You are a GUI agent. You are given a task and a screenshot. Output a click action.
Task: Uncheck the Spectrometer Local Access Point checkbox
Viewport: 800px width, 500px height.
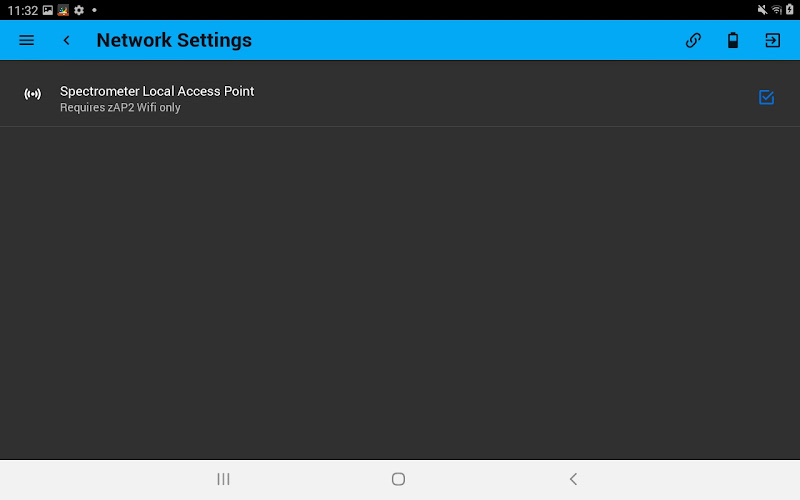click(x=766, y=97)
